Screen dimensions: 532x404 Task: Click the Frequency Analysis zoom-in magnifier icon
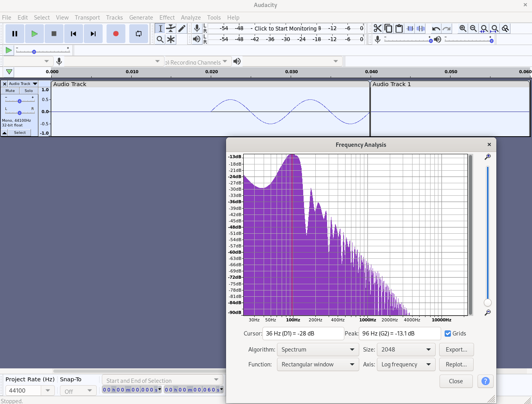(x=488, y=157)
